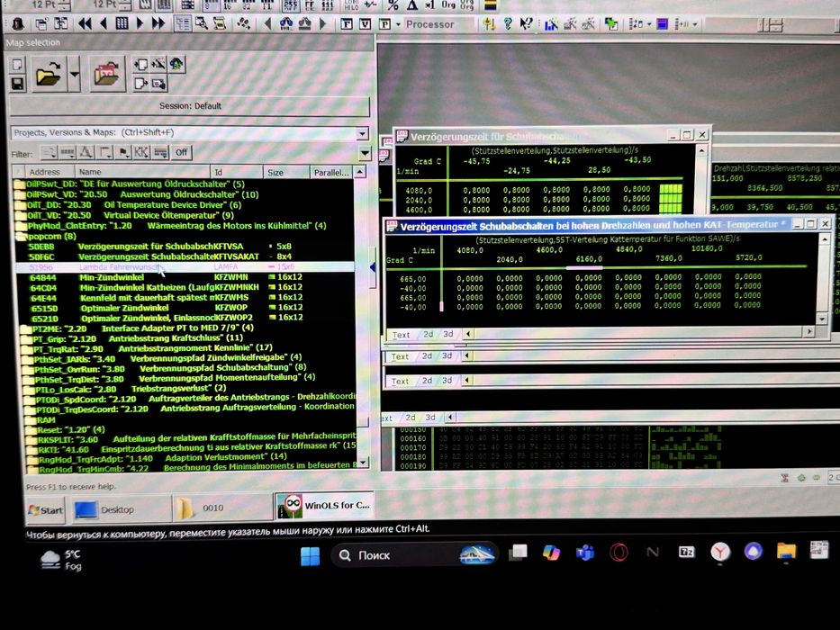840x630 pixels.
Task: Open the 0010 folder taskbar button
Action: (x=222, y=508)
